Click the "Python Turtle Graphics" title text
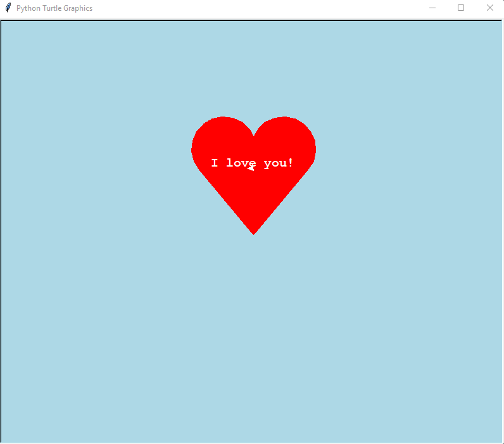 54,8
